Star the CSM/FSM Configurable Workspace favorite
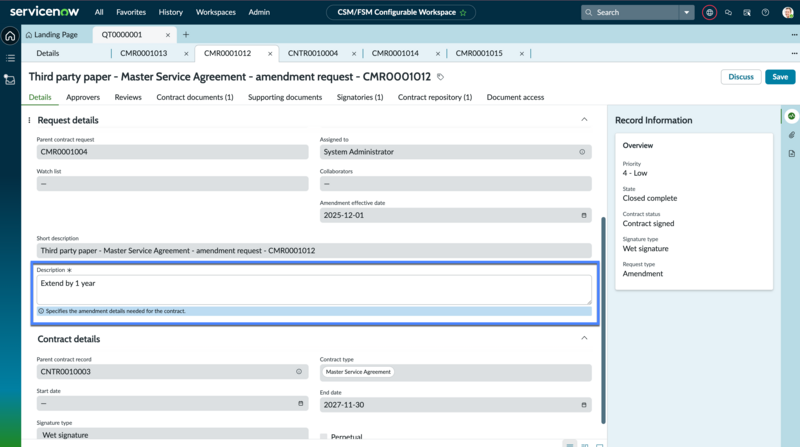 pos(463,12)
